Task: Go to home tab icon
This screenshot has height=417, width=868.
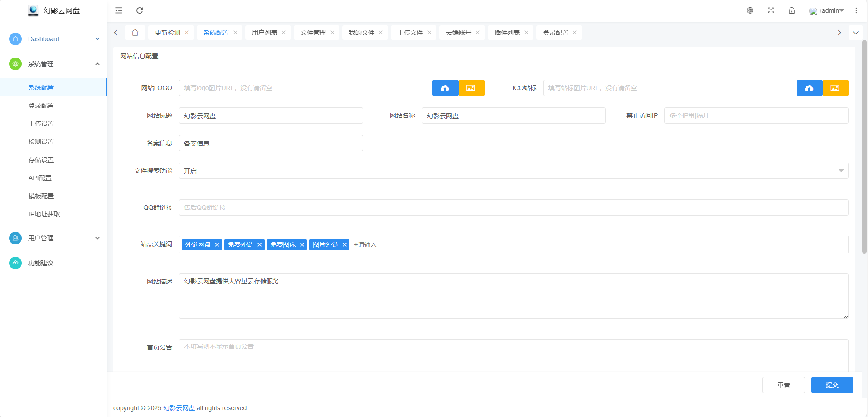Action: (x=135, y=33)
